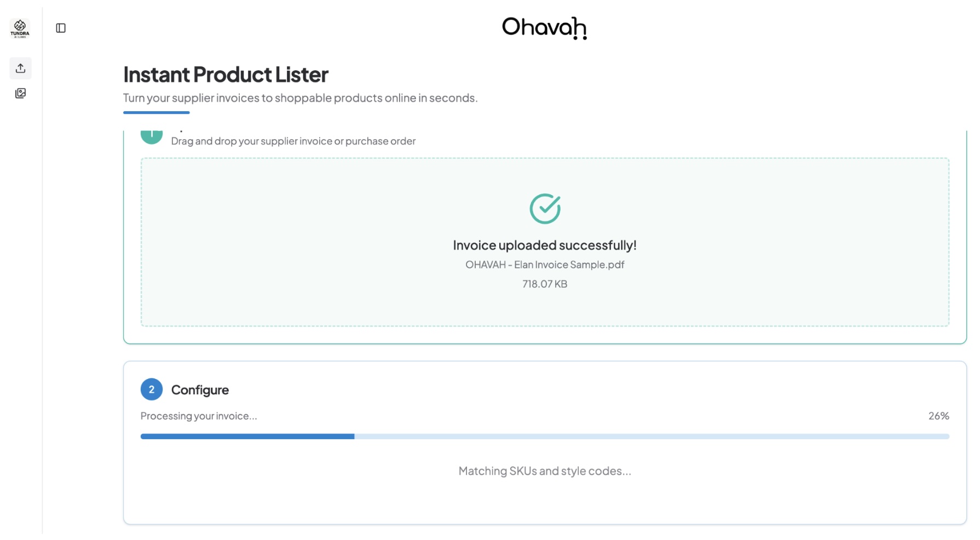Select the upload invoice tool in sidebar
Screen dimensions: 980x540
20,68
